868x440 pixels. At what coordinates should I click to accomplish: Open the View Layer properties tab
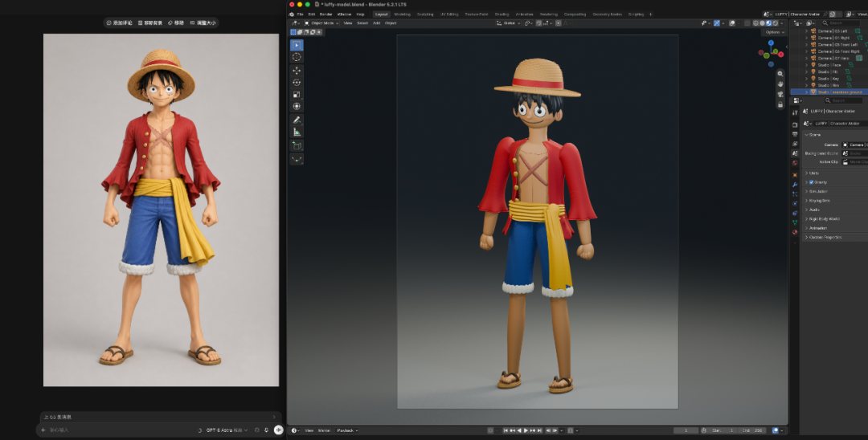click(795, 144)
